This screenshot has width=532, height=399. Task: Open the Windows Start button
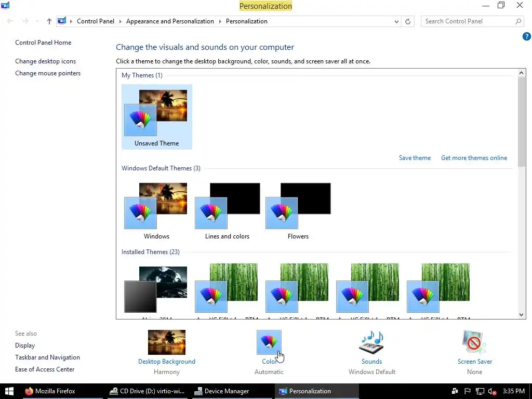click(9, 391)
